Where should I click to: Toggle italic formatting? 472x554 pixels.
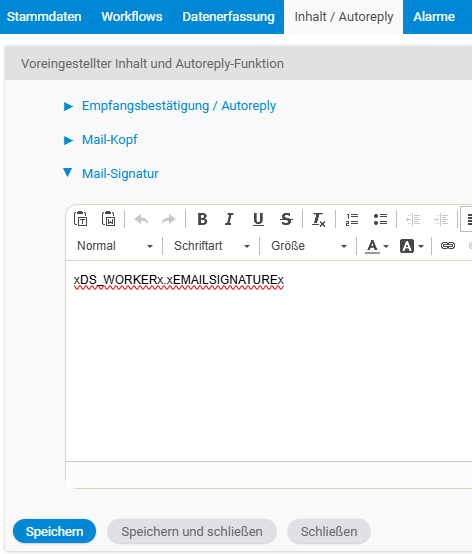pyautogui.click(x=230, y=219)
